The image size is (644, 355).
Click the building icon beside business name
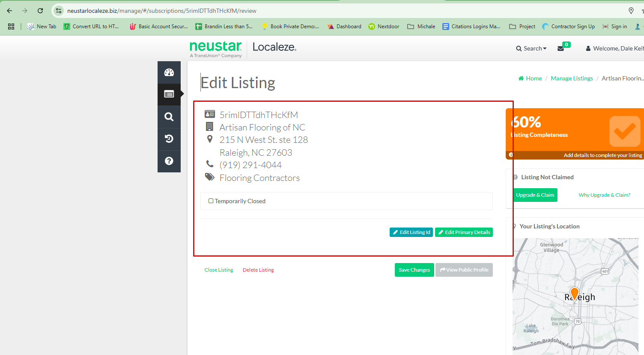coord(209,127)
